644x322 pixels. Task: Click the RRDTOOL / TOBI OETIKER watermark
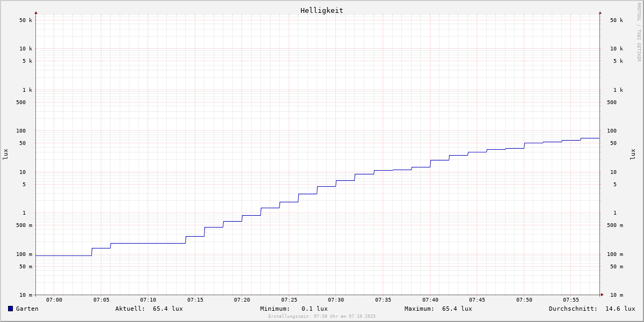(x=639, y=32)
